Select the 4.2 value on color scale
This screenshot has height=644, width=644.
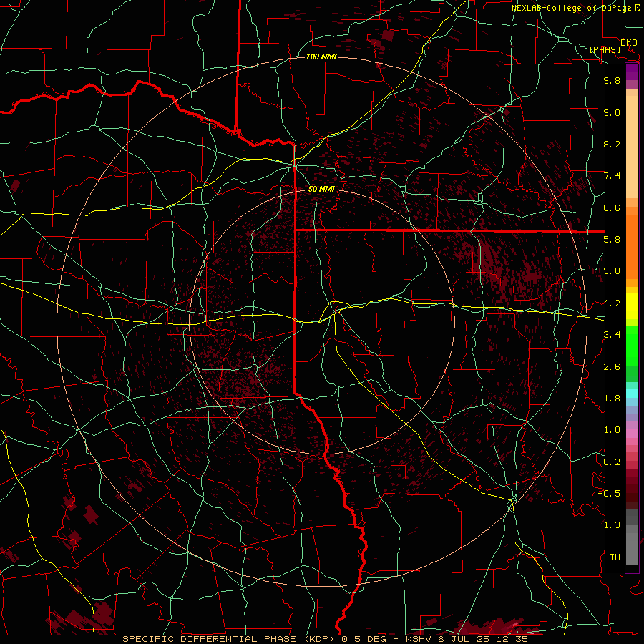coord(612,303)
